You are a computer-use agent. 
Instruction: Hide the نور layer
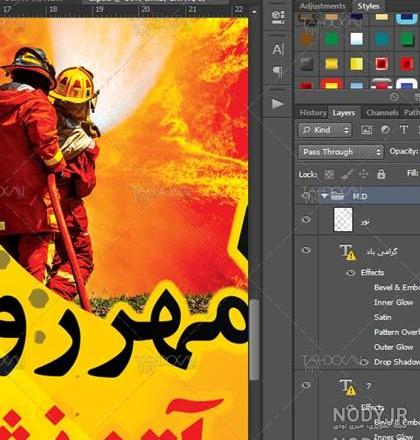point(306,220)
